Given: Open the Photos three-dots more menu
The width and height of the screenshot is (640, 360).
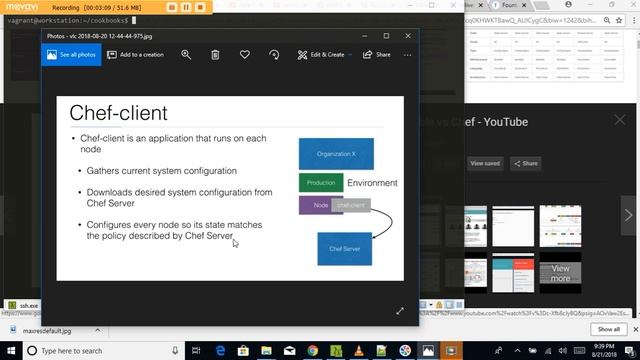Looking at the screenshot, I should 407,55.
